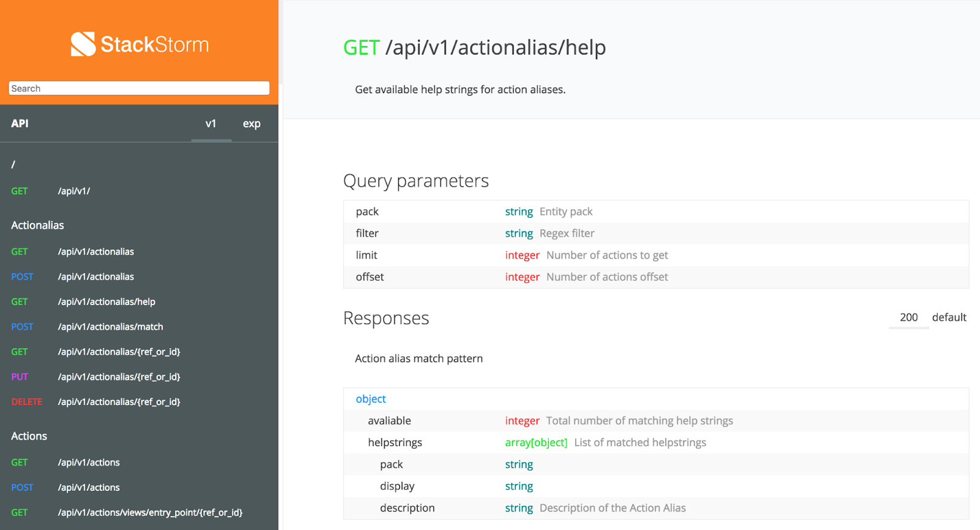Switch to the v1 API tab
Screen dimensions: 980x530
(211, 124)
